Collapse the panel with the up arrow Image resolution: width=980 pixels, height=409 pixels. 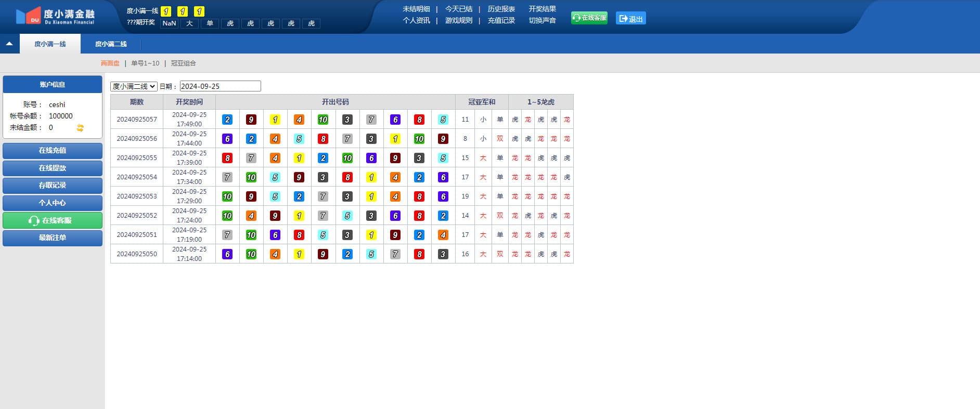point(9,44)
